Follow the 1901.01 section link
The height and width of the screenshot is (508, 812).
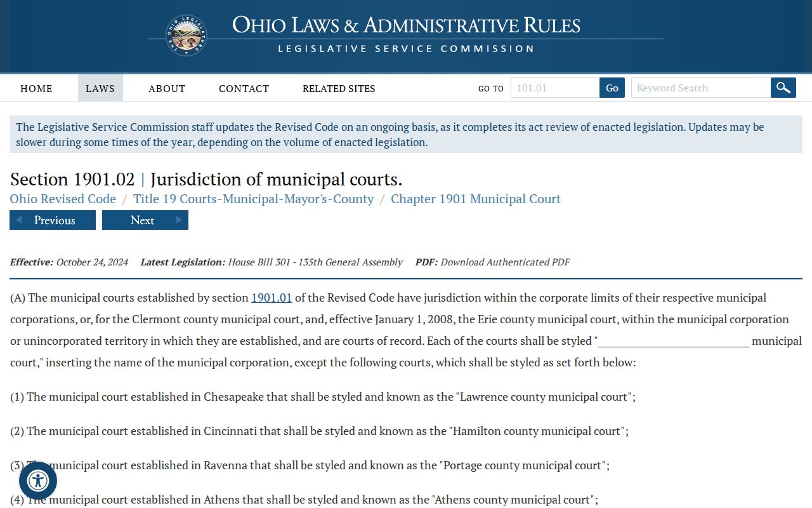coord(272,297)
